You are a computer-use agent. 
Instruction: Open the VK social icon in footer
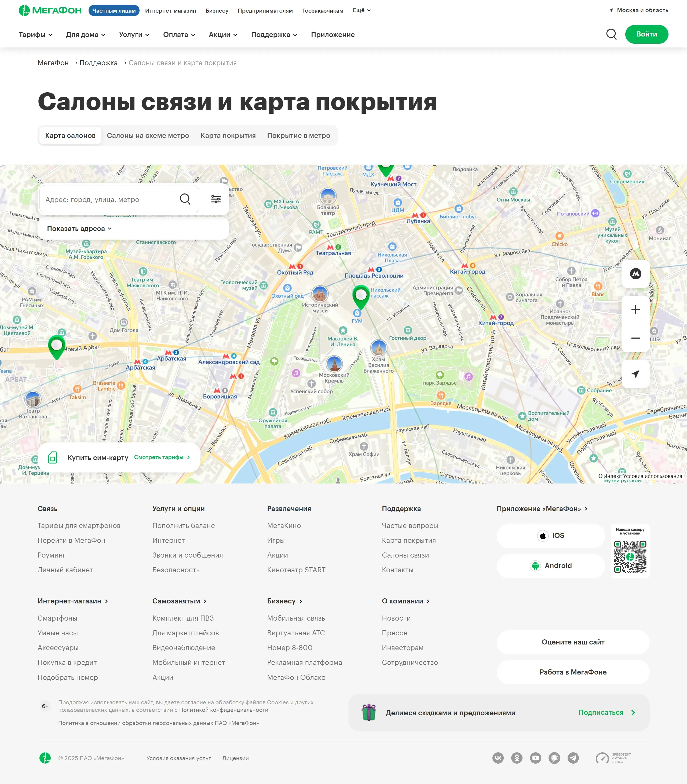tap(498, 758)
